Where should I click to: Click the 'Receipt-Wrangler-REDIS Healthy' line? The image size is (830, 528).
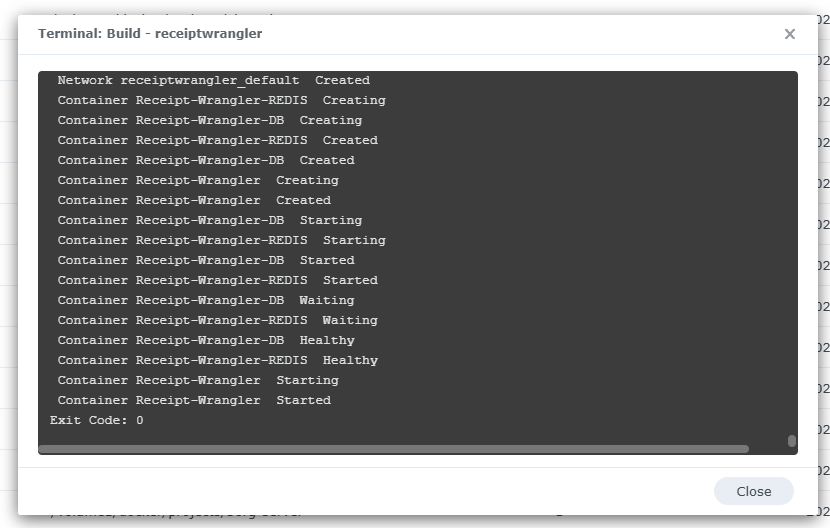[x=217, y=360]
